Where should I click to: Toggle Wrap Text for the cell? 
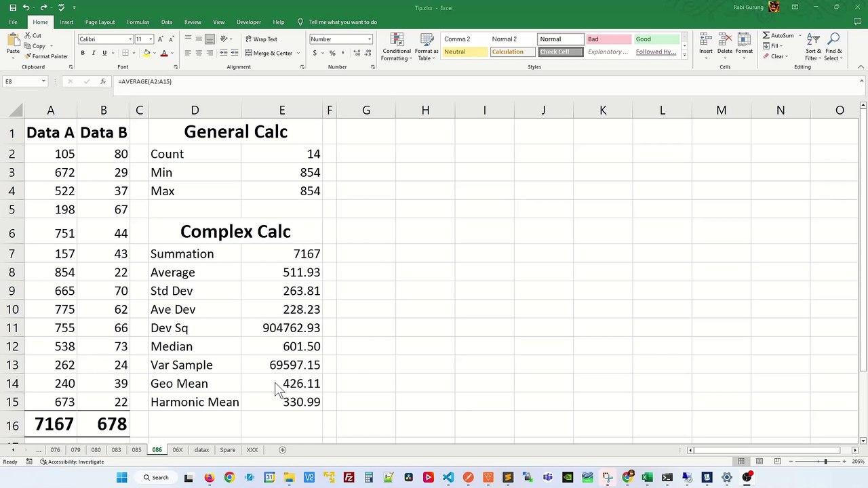click(x=261, y=39)
